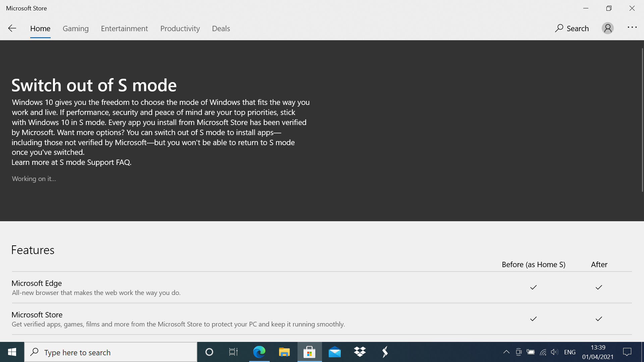Open the Action Center notifications icon
Viewport: 644px width, 362px height.
coord(627,352)
